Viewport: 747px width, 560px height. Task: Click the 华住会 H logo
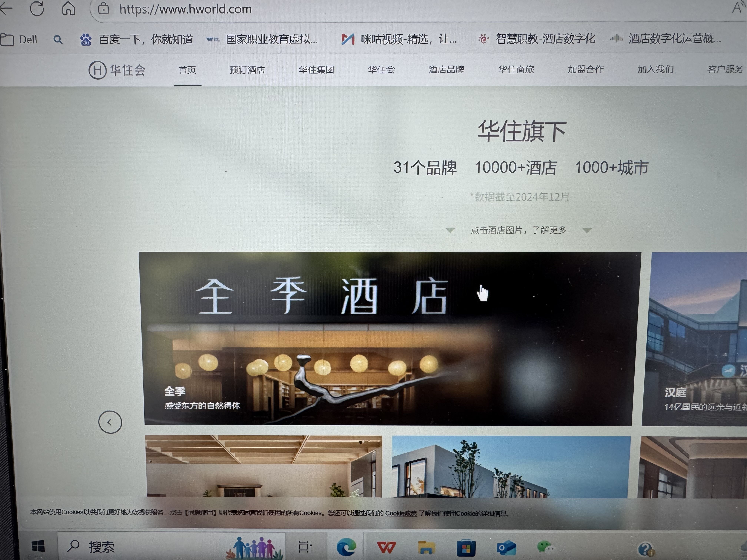coord(117,70)
